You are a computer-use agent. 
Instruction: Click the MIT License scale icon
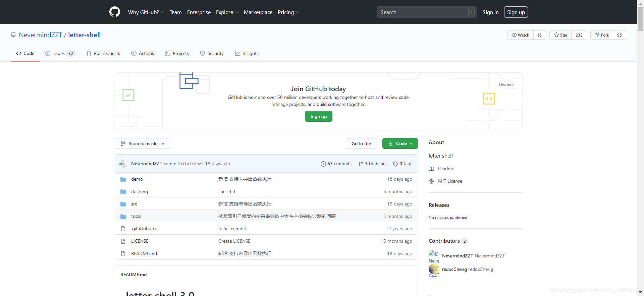[x=431, y=181]
